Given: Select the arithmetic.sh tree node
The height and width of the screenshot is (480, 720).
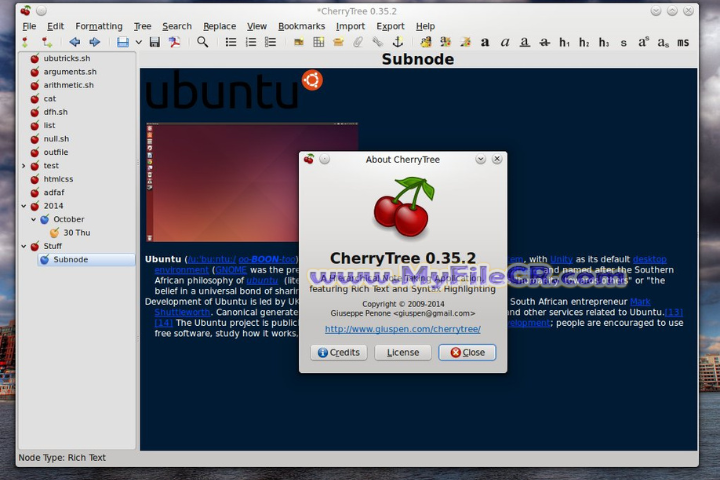Looking at the screenshot, I should tap(68, 85).
